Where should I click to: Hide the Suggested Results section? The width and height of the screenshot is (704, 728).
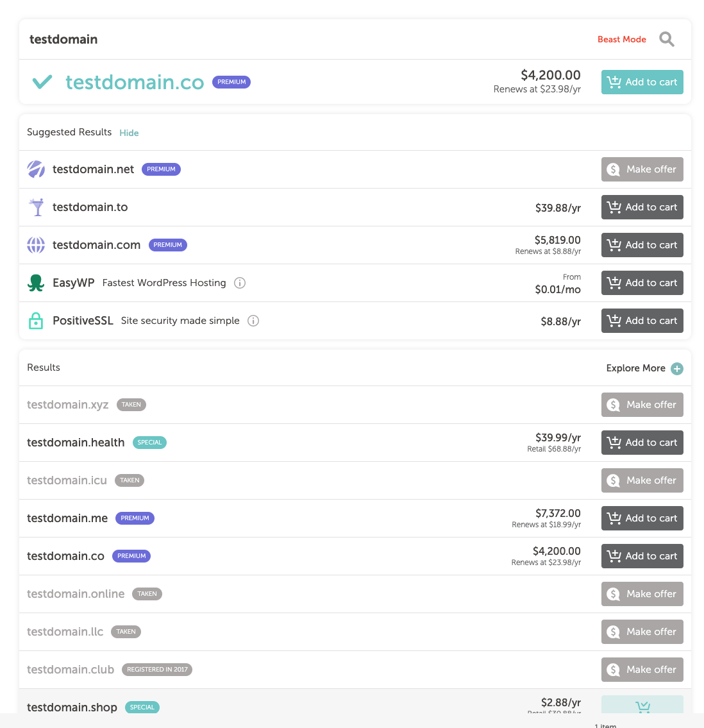(129, 133)
